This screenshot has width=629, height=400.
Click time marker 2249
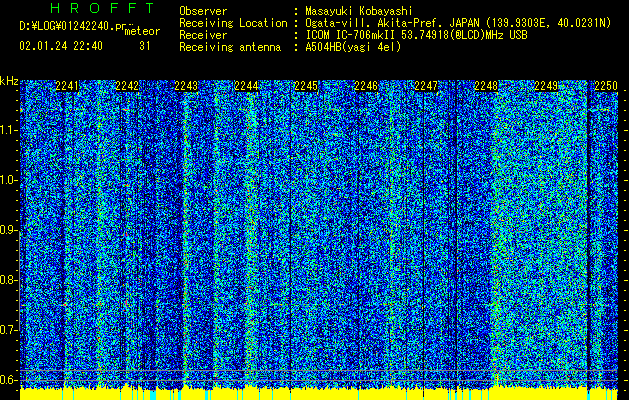click(x=546, y=86)
